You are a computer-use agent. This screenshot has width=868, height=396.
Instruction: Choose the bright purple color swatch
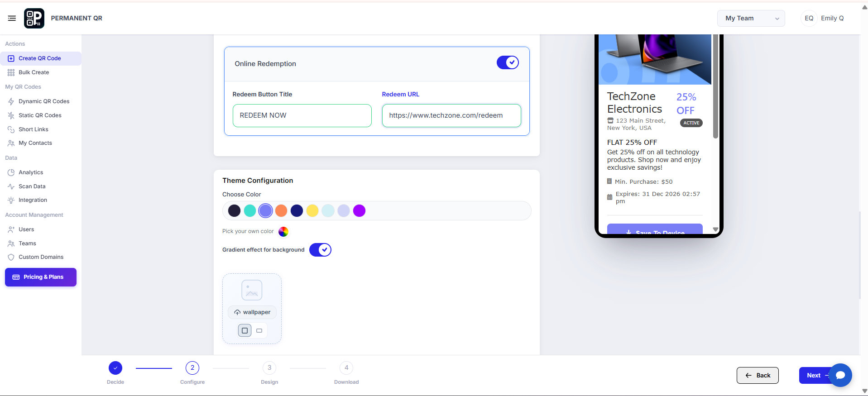[359, 210]
